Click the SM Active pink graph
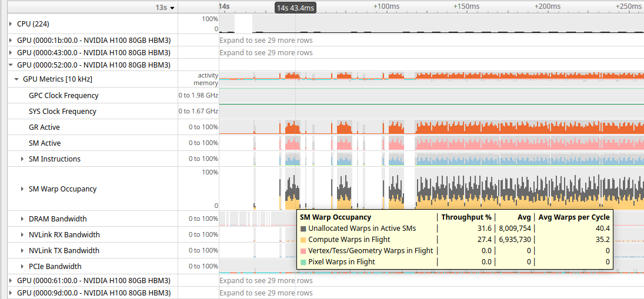The width and height of the screenshot is (644, 299). click(x=431, y=143)
